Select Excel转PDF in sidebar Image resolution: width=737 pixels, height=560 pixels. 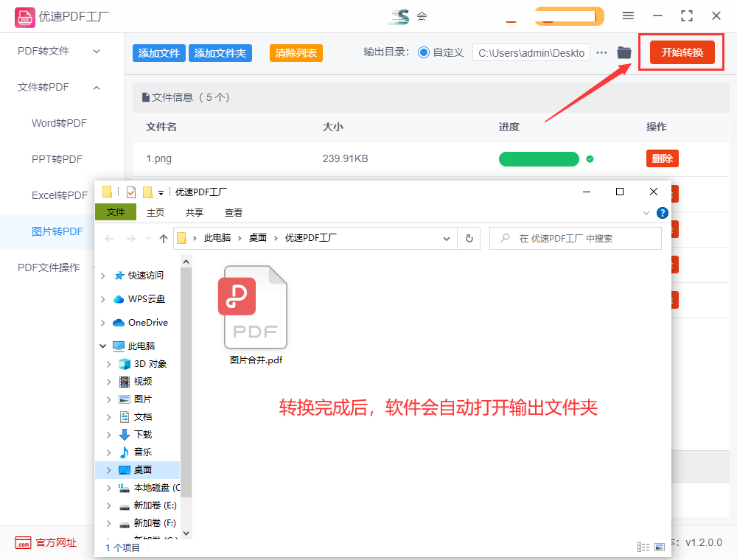pos(60,195)
